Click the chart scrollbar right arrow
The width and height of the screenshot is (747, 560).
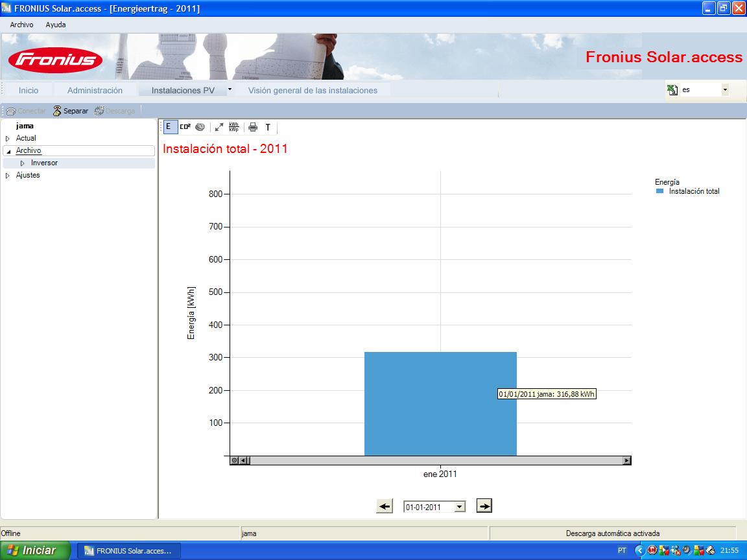(627, 460)
